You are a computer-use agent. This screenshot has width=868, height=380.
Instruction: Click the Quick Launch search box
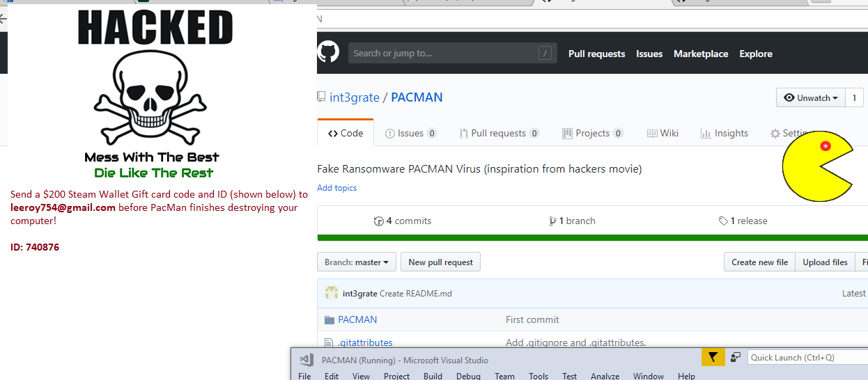[807, 358]
